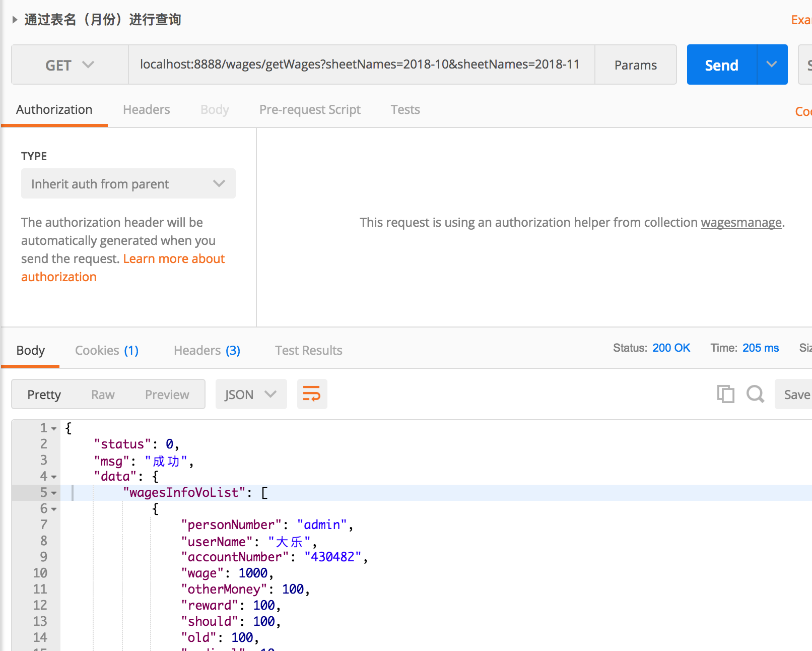Select the response Body tab
This screenshot has width=812, height=651.
tap(30, 350)
